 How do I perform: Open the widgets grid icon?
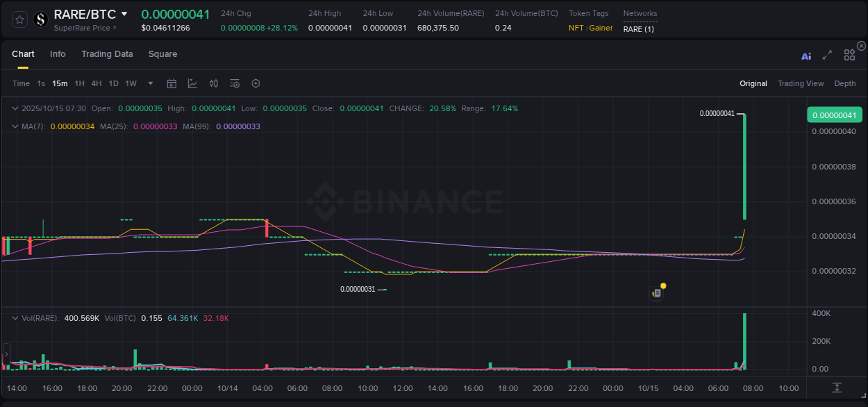click(x=849, y=55)
